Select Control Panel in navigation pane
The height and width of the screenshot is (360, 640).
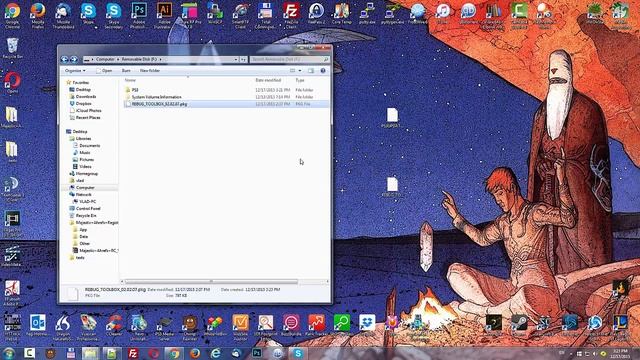tap(88, 209)
